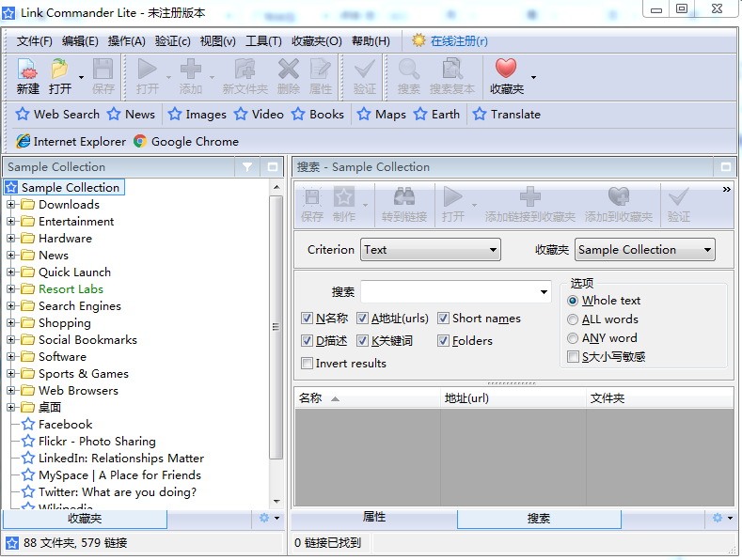Open the 搜索 text history dropdown arrow
Image resolution: width=742 pixels, height=560 pixels.
click(544, 292)
